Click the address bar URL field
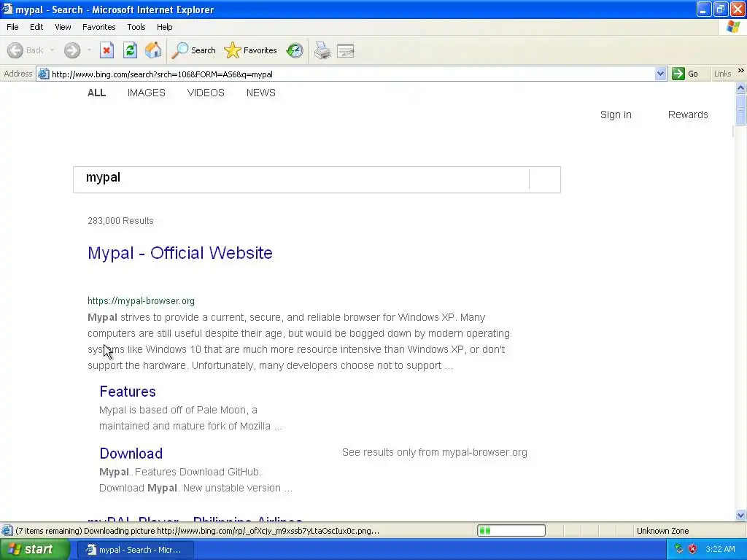Viewport: 747px width, 560px height. (352, 74)
